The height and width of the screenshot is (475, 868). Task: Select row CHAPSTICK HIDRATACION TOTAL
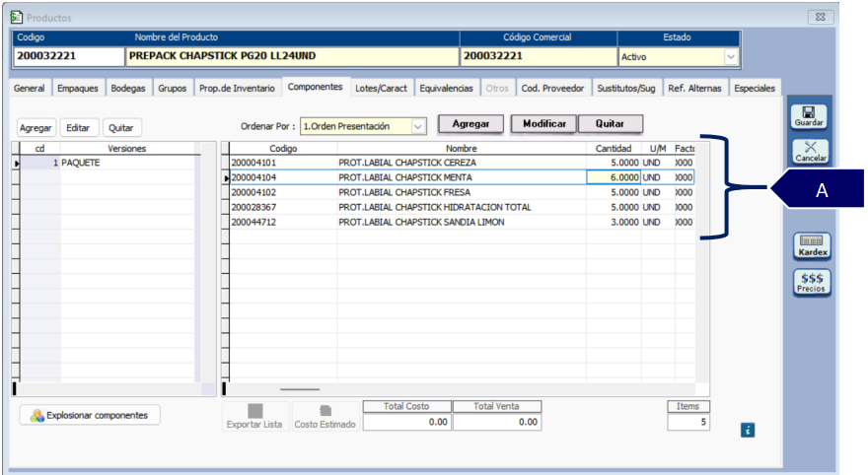[462, 207]
